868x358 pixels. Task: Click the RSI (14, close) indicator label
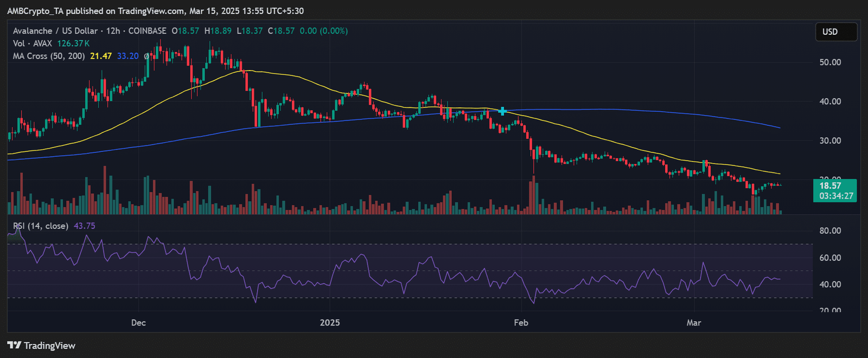click(x=41, y=226)
